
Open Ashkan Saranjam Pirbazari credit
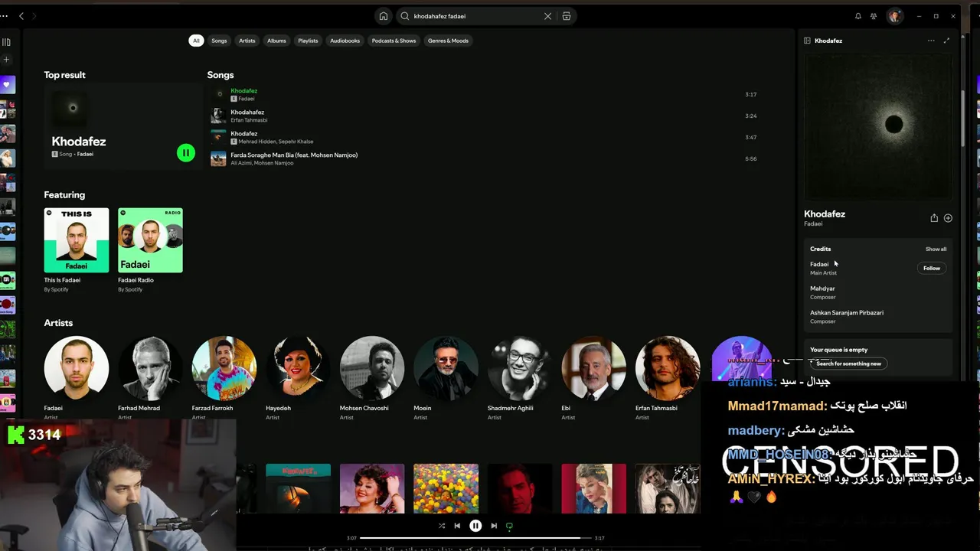tap(847, 312)
